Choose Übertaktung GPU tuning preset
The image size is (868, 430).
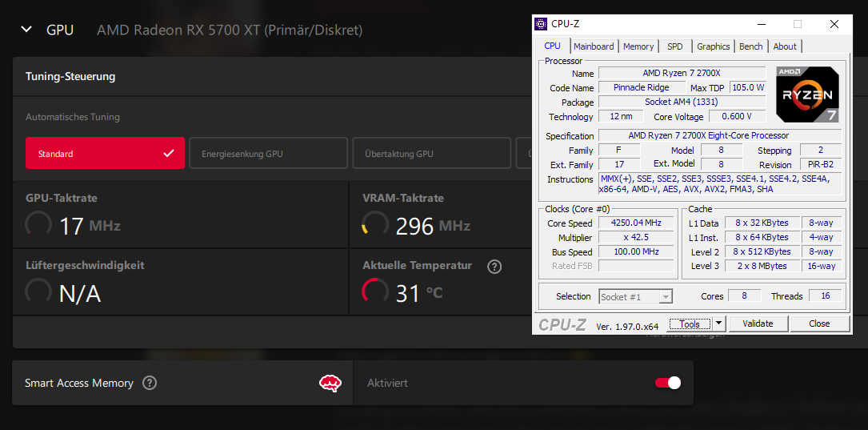click(432, 153)
